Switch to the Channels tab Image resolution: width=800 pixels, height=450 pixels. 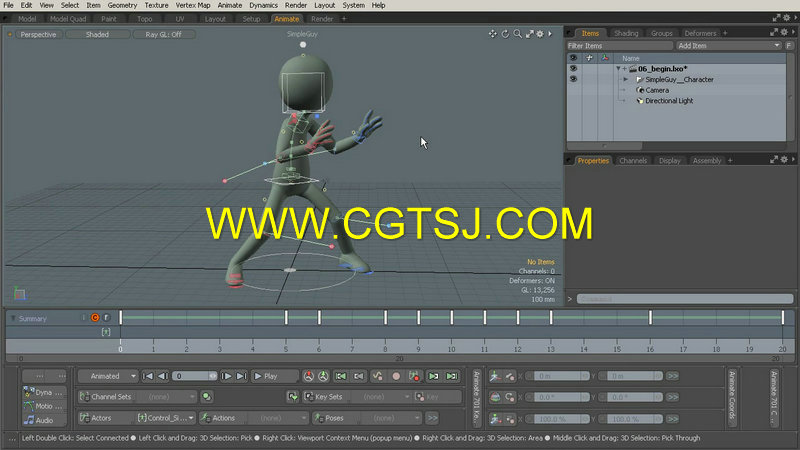tap(633, 160)
